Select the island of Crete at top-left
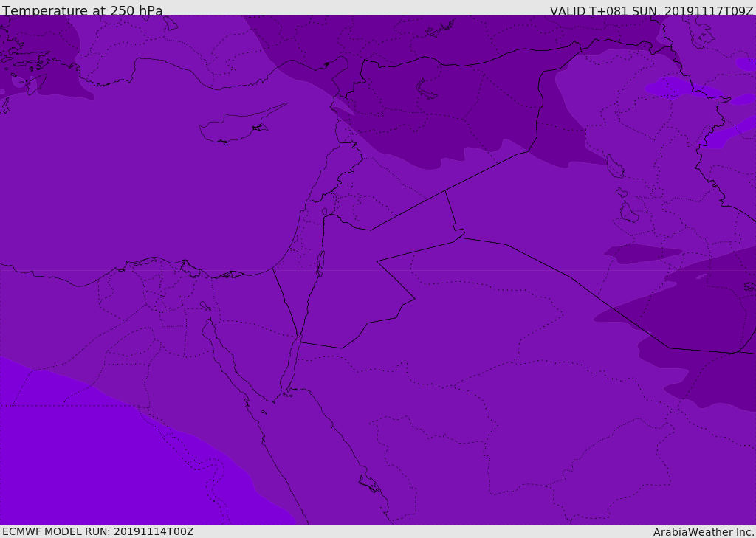 (30, 62)
